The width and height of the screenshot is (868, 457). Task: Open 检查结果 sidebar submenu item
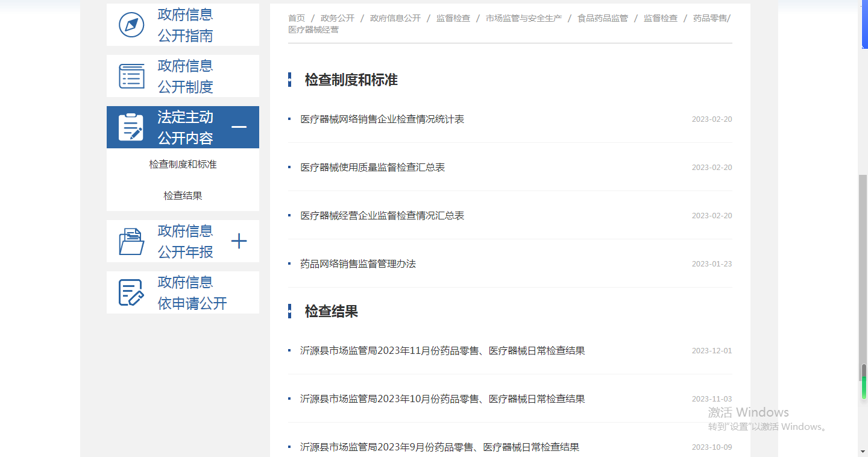183,196
